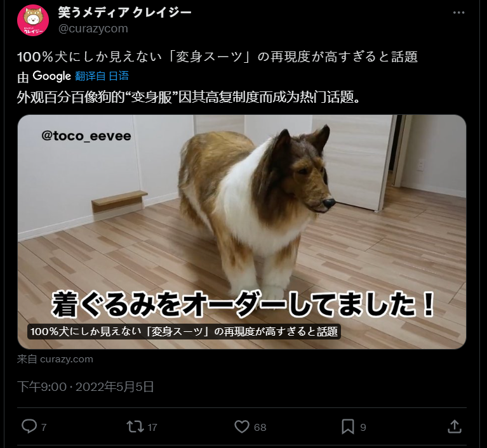Click the 来自 curazy.com source link

coord(55,359)
